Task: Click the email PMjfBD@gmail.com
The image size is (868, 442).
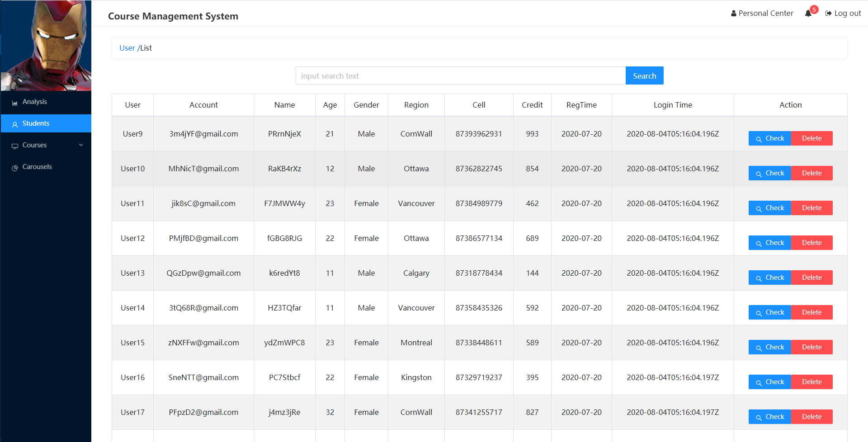Action: 203,238
